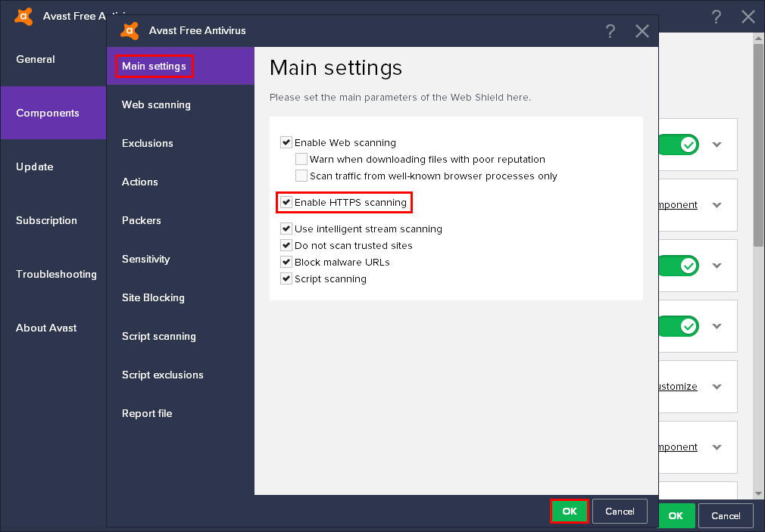This screenshot has width=765, height=532.
Task: Click the Customize link in background window
Action: coord(678,387)
